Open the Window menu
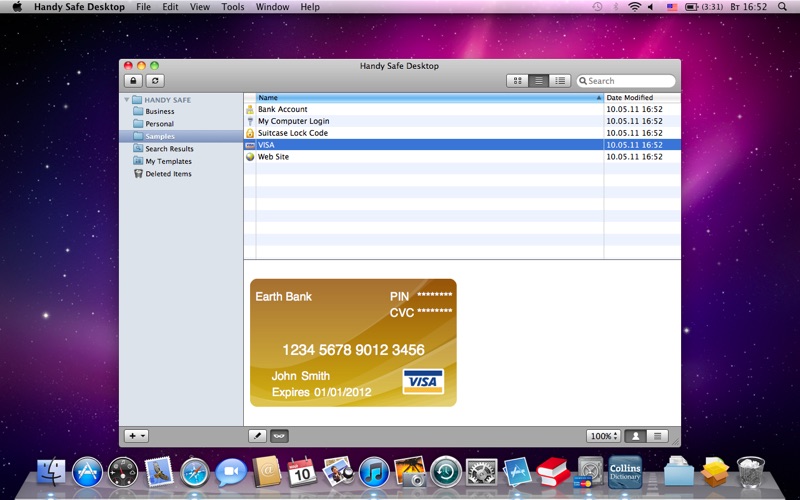 (272, 7)
